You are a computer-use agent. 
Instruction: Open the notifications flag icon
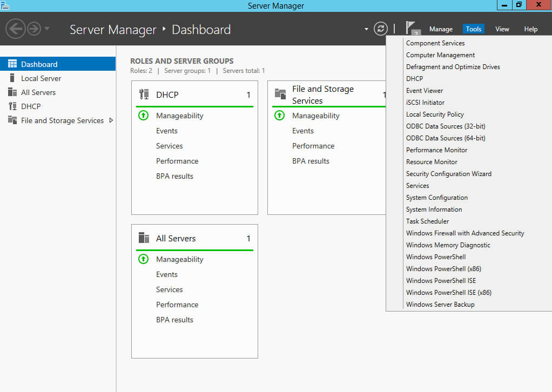pos(412,28)
